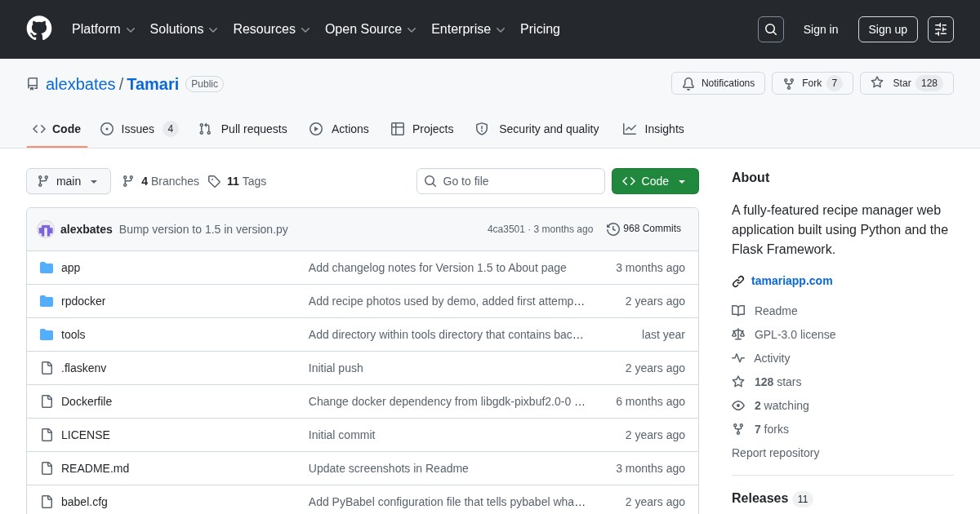
Task: Click the branch icon beside 4 Branches
Action: coord(128,181)
